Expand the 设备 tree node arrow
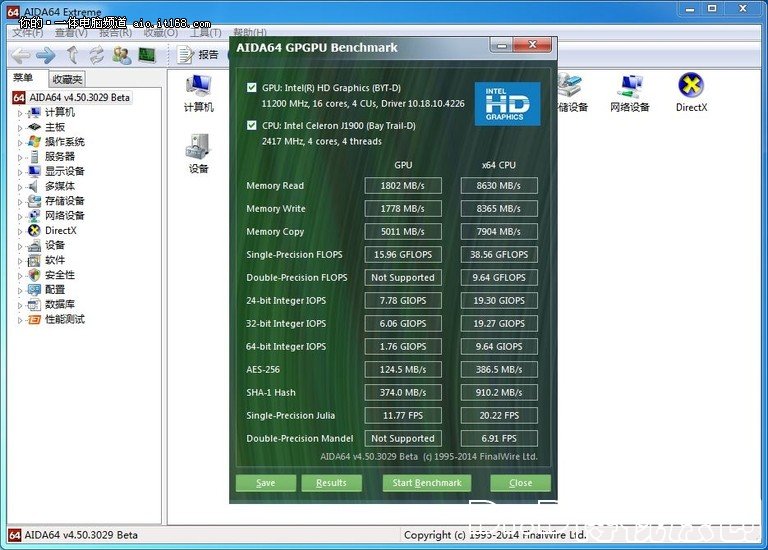The width and height of the screenshot is (768, 550). tap(20, 246)
